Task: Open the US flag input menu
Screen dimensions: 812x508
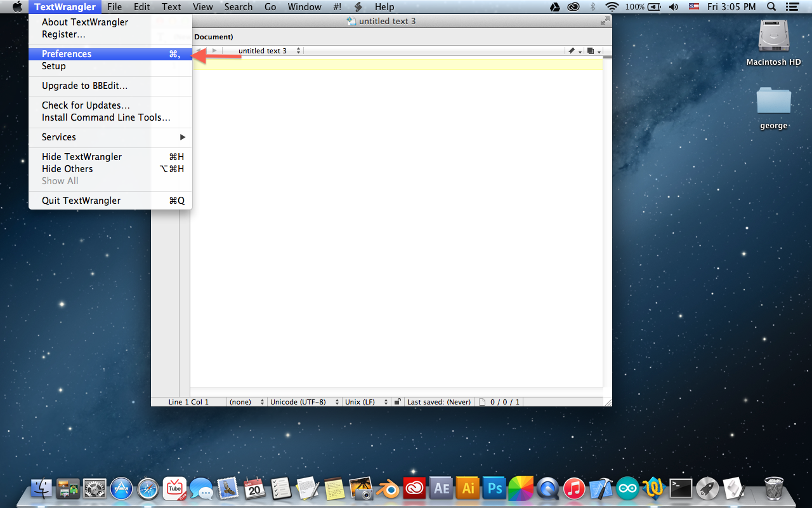Action: click(693, 7)
